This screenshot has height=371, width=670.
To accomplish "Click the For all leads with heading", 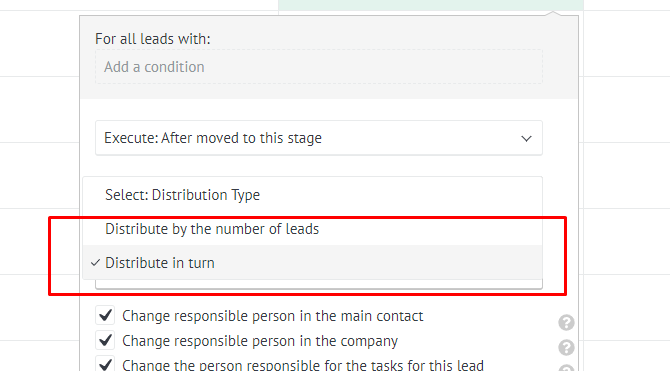I will (153, 39).
